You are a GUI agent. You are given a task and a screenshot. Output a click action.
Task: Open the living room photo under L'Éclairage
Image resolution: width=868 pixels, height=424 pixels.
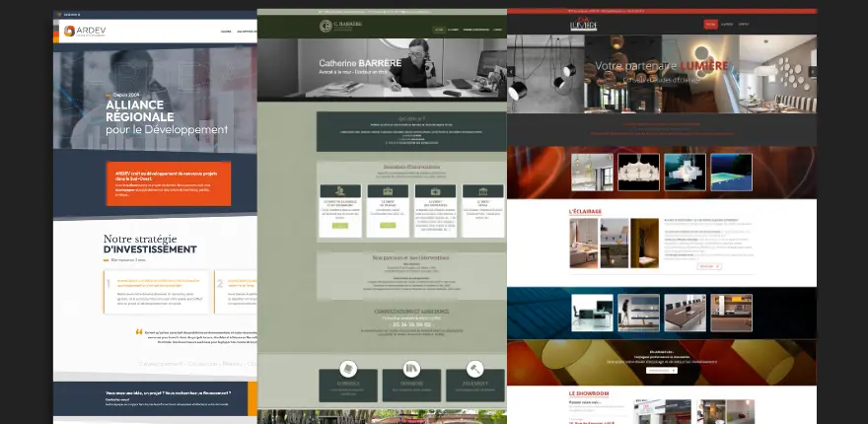tap(584, 243)
